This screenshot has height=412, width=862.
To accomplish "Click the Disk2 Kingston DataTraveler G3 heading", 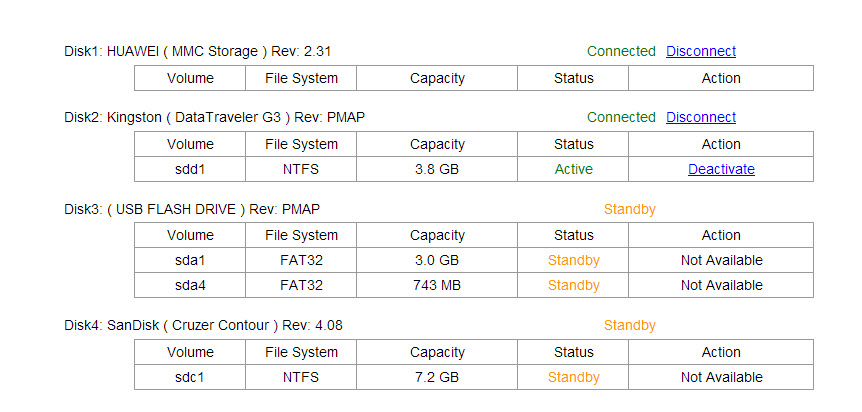I will tap(214, 117).
